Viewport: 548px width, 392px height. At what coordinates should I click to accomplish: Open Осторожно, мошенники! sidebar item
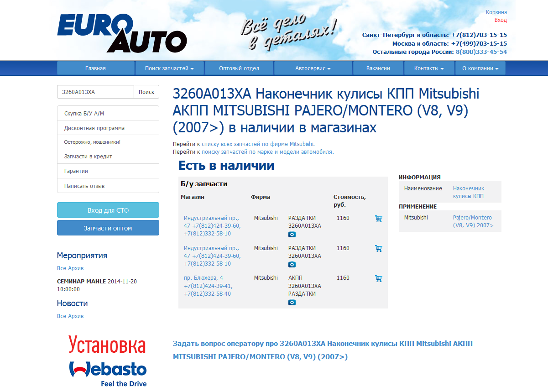tap(108, 142)
